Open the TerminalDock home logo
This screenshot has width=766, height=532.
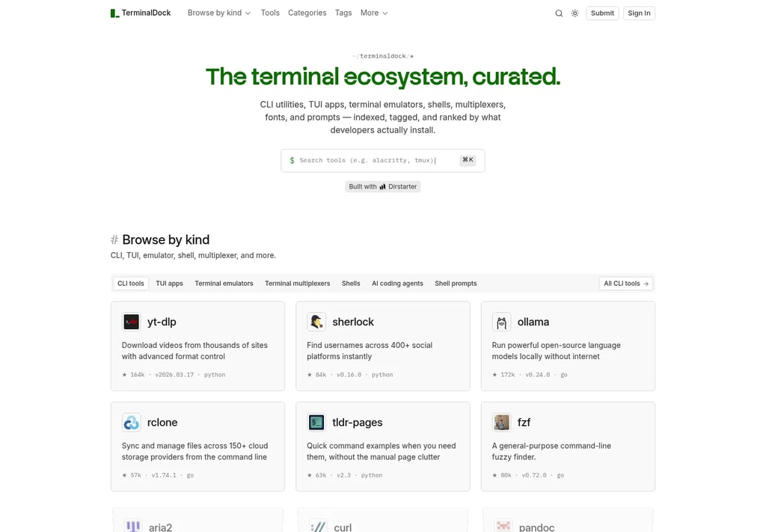[x=140, y=13]
